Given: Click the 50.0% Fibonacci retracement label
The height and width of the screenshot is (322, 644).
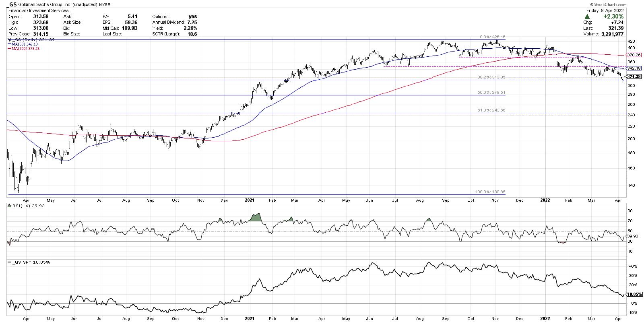Looking at the screenshot, I should [491, 93].
